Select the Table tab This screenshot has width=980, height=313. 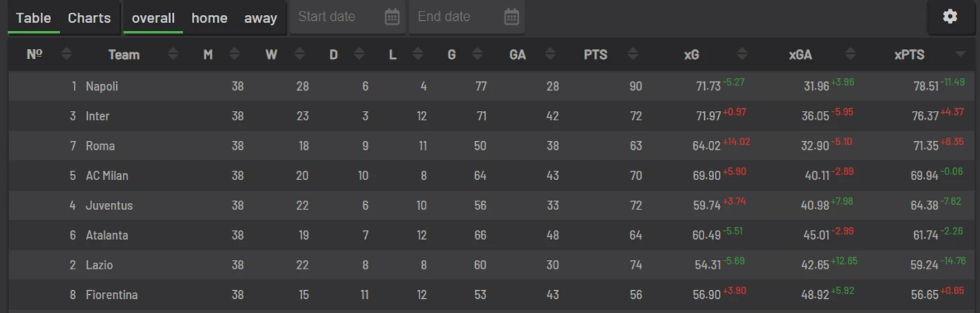click(34, 18)
